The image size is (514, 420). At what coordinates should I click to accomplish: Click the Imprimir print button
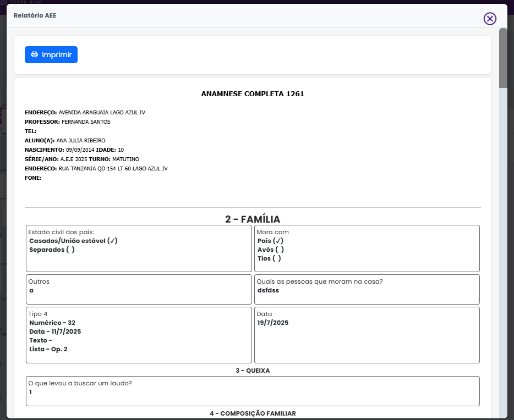click(x=51, y=54)
